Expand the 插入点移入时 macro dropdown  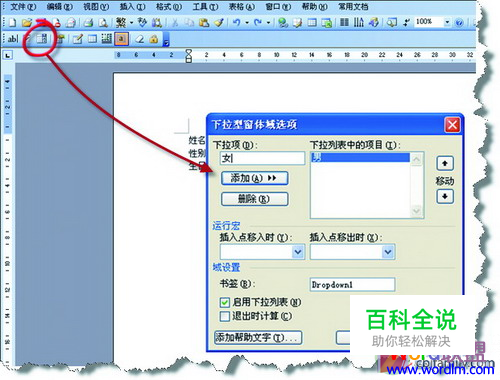click(298, 252)
